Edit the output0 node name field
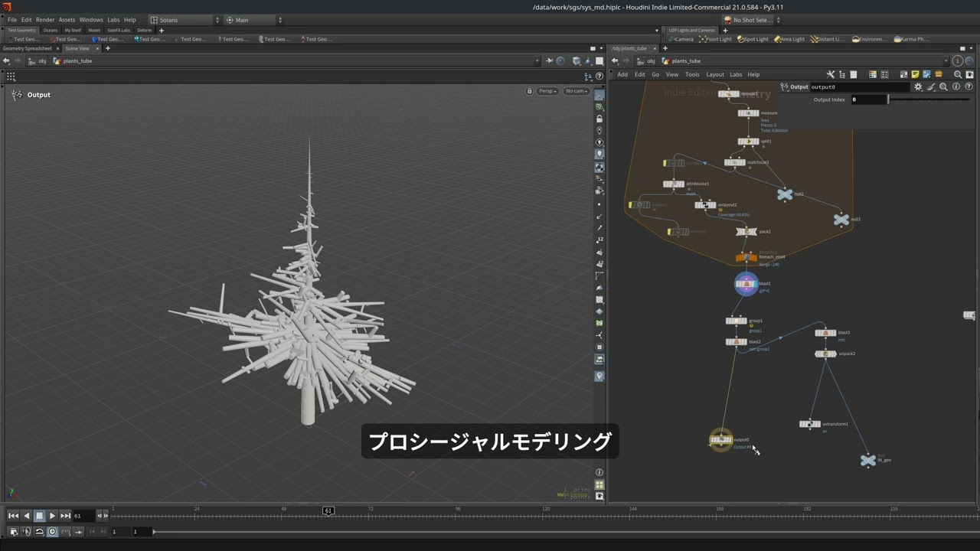 (x=860, y=87)
